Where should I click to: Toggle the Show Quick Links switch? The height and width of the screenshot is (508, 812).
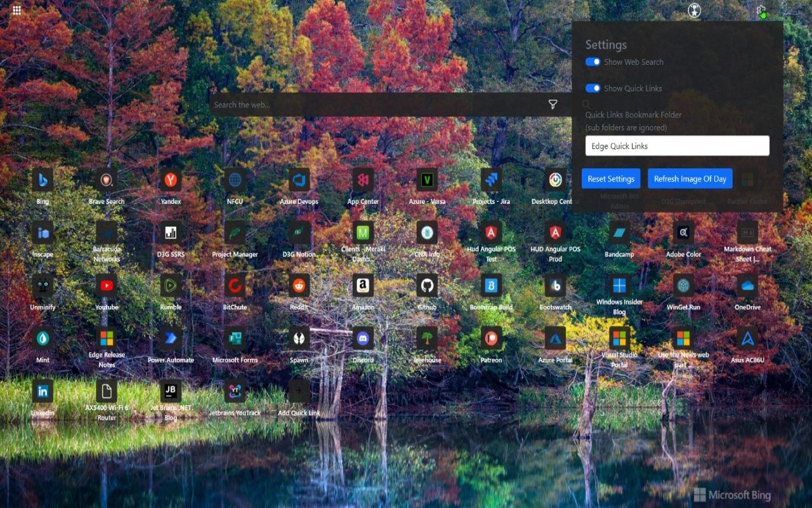(x=593, y=88)
